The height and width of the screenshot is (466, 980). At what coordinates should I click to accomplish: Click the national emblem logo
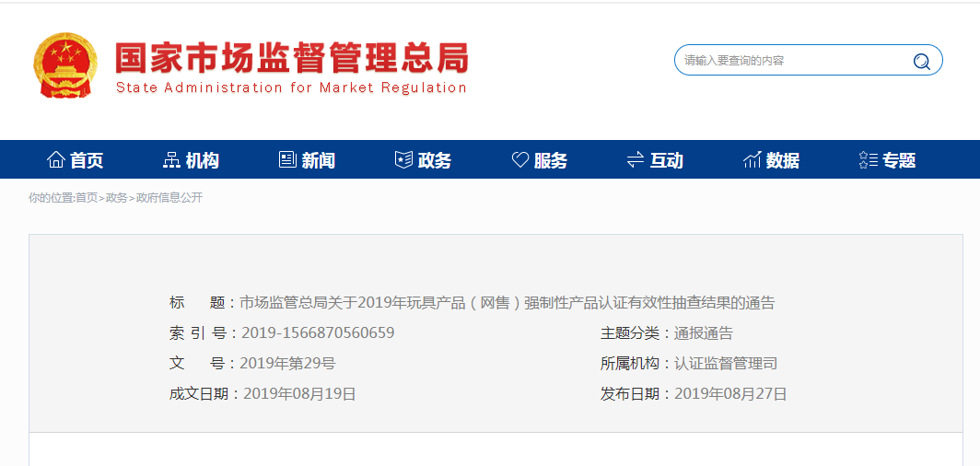65,65
